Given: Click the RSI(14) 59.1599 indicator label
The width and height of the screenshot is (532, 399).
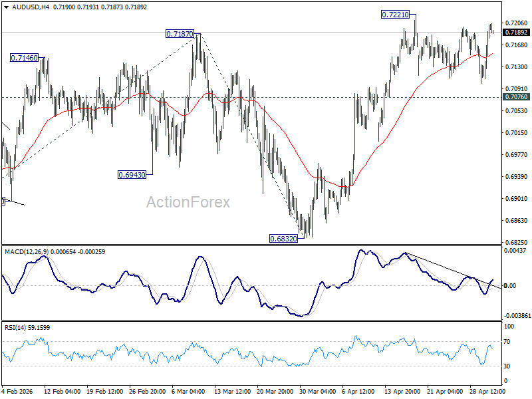Looking at the screenshot, I should [x=27, y=328].
